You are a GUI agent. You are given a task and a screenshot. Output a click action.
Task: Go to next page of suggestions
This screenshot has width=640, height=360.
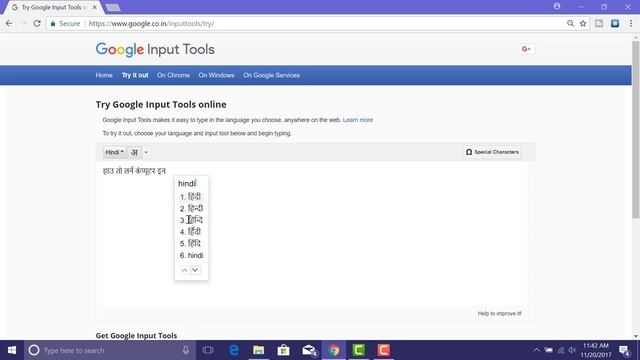195,270
